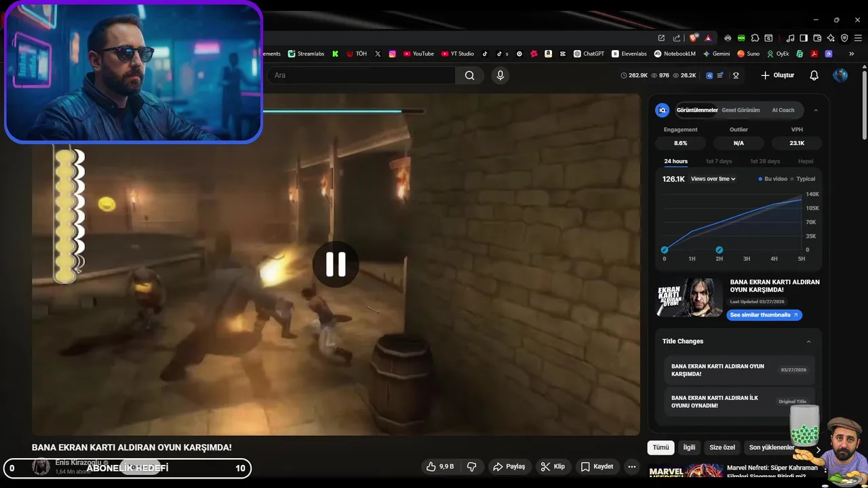The height and width of the screenshot is (488, 868).
Task: Click the edit marker at 2H on chart
Action: coord(719,250)
